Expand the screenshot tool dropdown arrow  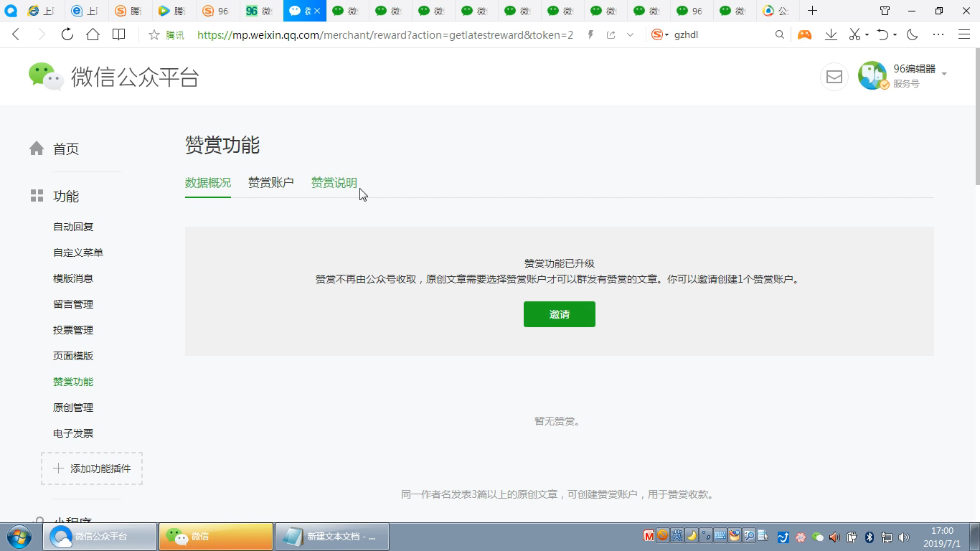(867, 34)
